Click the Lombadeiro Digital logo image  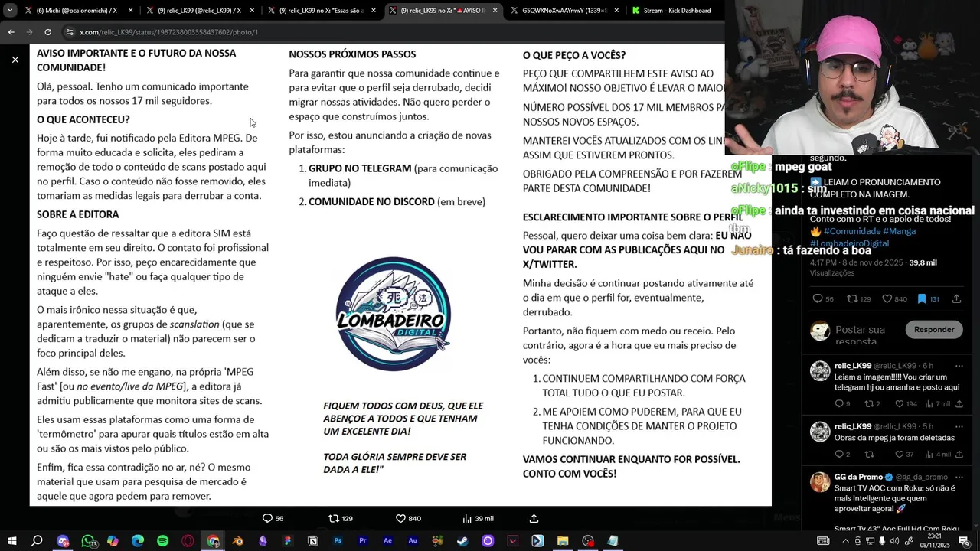(393, 314)
